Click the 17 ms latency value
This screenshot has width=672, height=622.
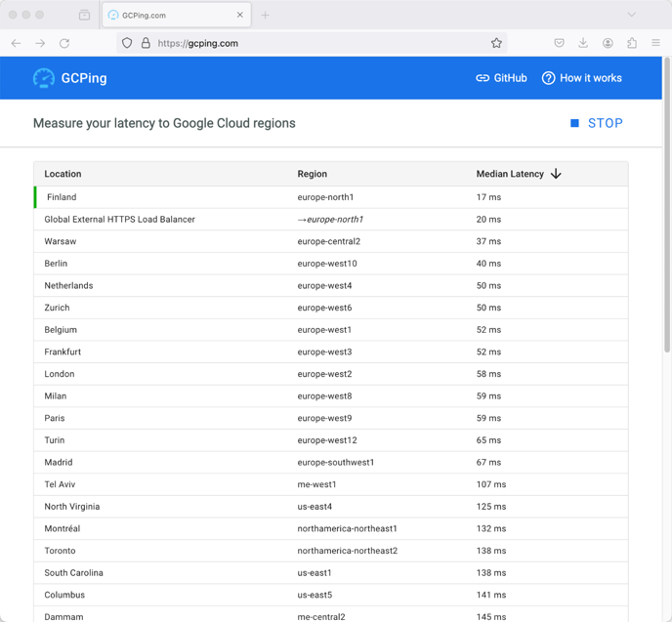coord(488,197)
